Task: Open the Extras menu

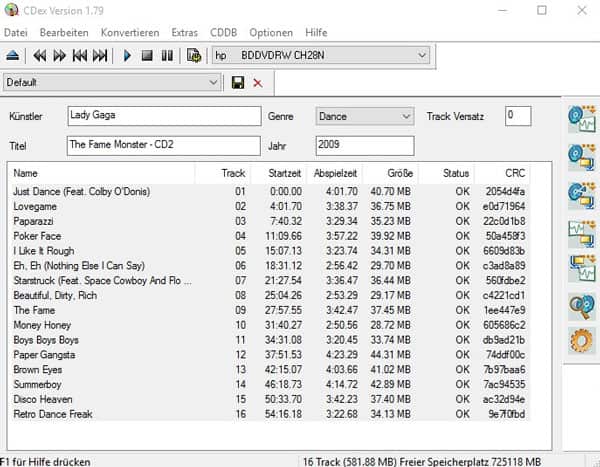Action: 184,33
